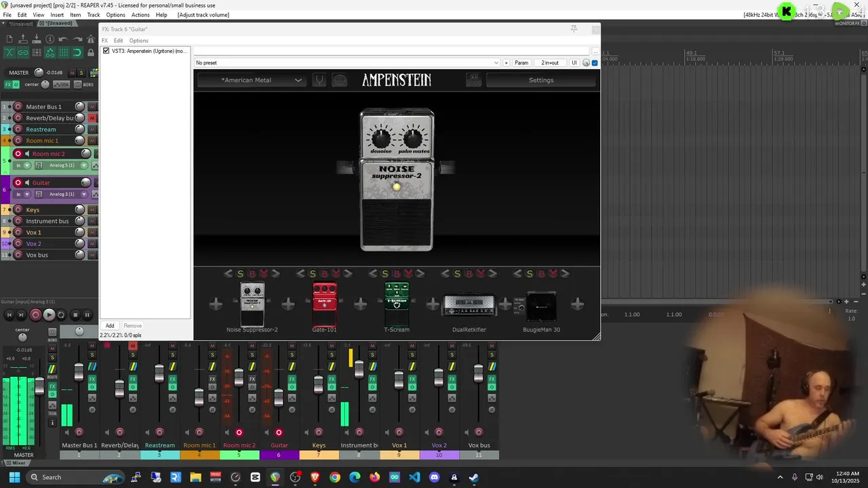The height and width of the screenshot is (488, 868).
Task: Toggle the transport repeat loop button
Action: click(x=61, y=314)
